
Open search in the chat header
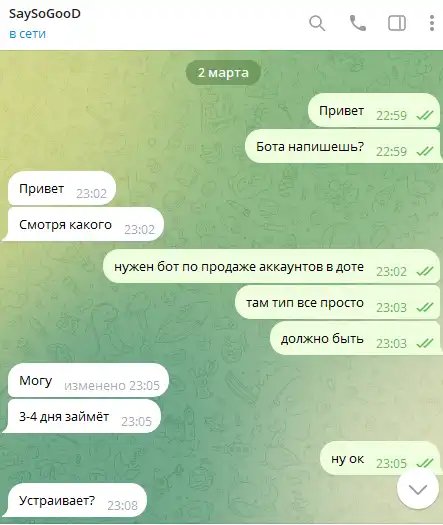tap(317, 23)
